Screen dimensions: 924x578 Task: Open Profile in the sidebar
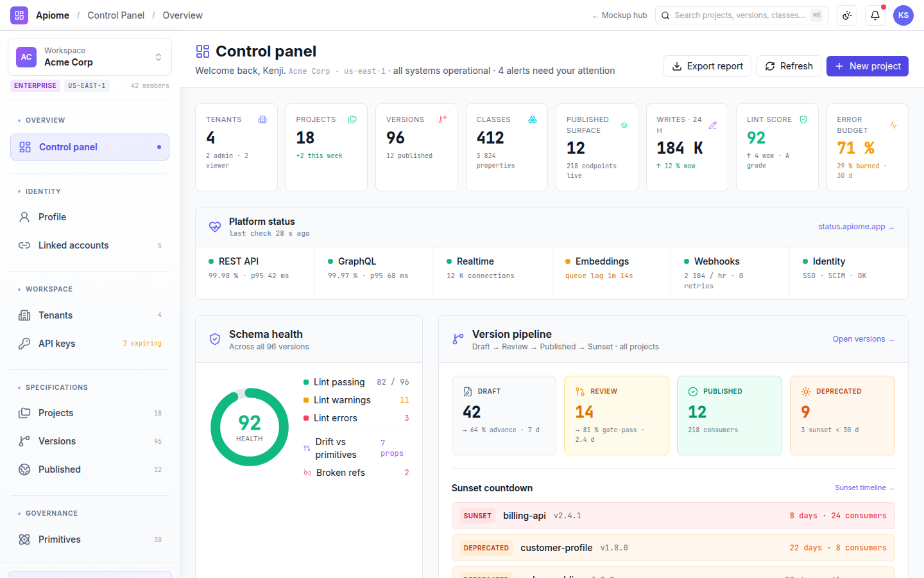pos(90,217)
